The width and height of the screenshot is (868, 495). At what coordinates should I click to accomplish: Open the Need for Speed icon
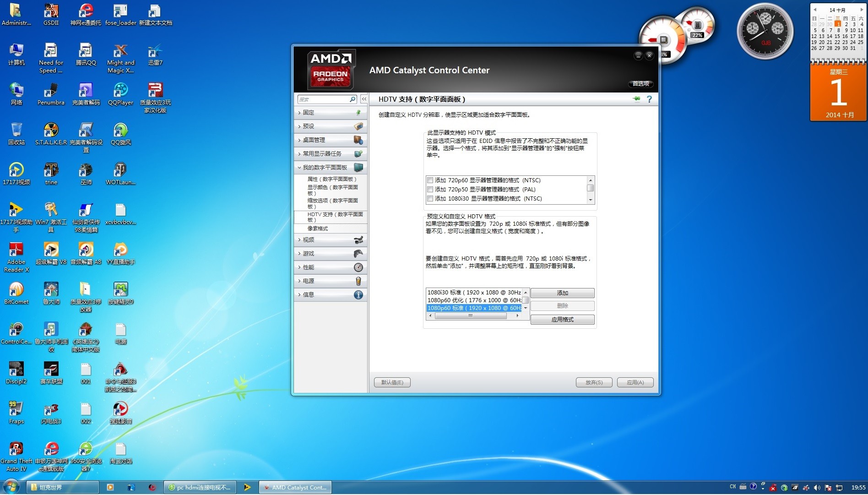click(51, 59)
